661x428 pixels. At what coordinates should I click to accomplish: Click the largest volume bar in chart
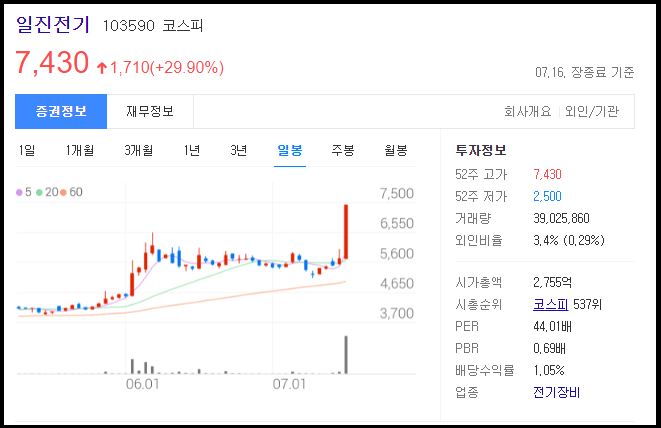(x=346, y=355)
